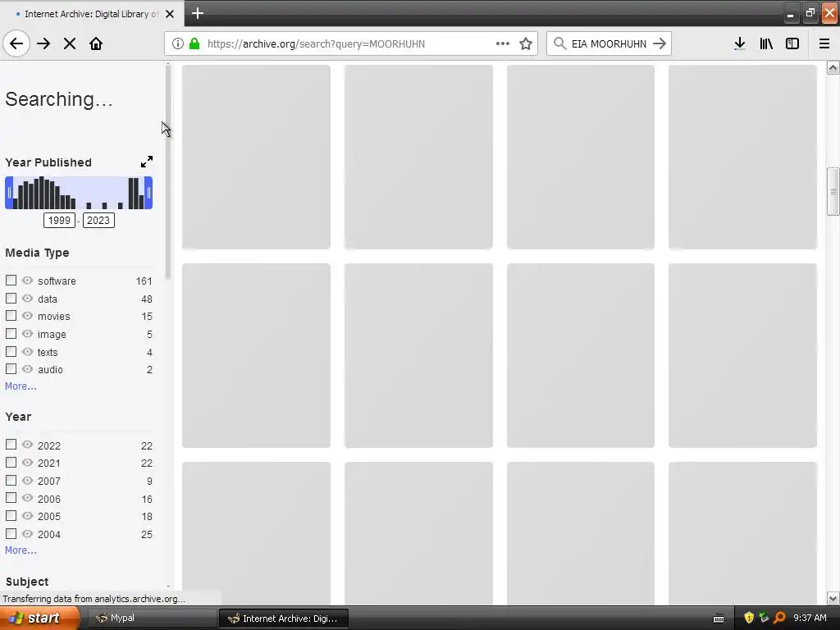Screen dimensions: 840x630
Task: Show more media types link
Action: (21, 386)
